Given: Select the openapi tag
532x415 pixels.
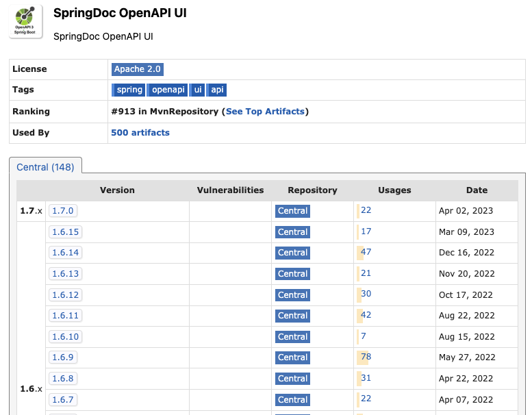Looking at the screenshot, I should click(x=168, y=90).
